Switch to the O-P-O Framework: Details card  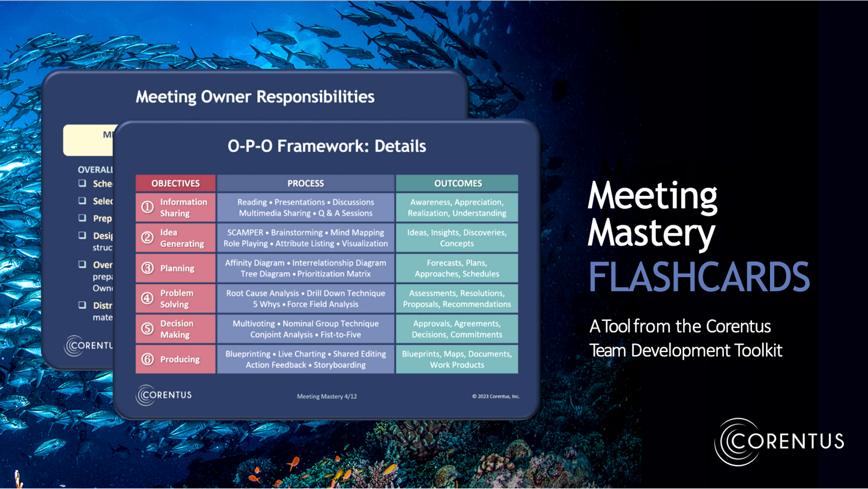[327, 146]
